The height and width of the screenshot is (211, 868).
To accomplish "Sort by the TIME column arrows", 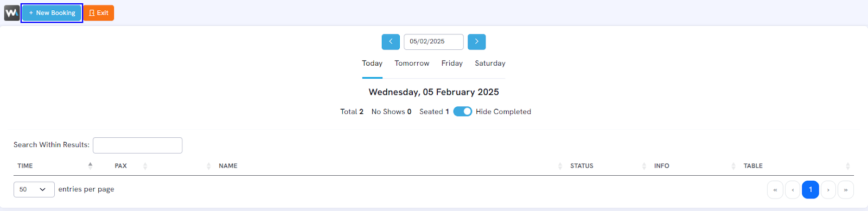I will click(x=91, y=166).
